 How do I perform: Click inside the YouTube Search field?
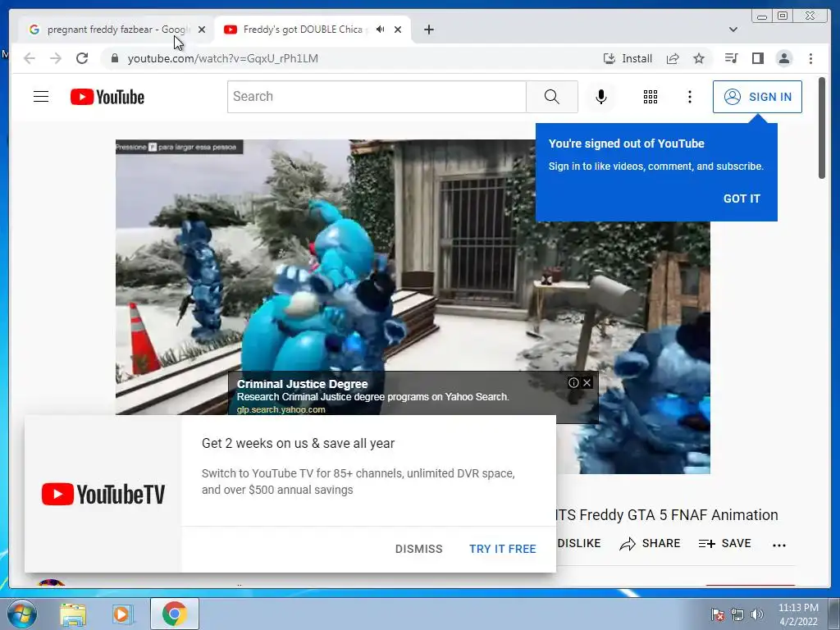(377, 97)
